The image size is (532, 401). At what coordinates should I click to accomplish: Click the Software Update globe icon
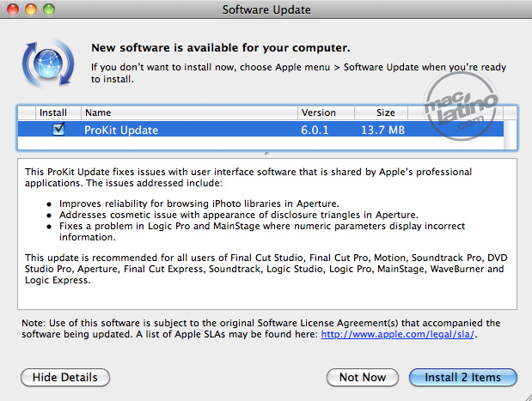(x=48, y=64)
